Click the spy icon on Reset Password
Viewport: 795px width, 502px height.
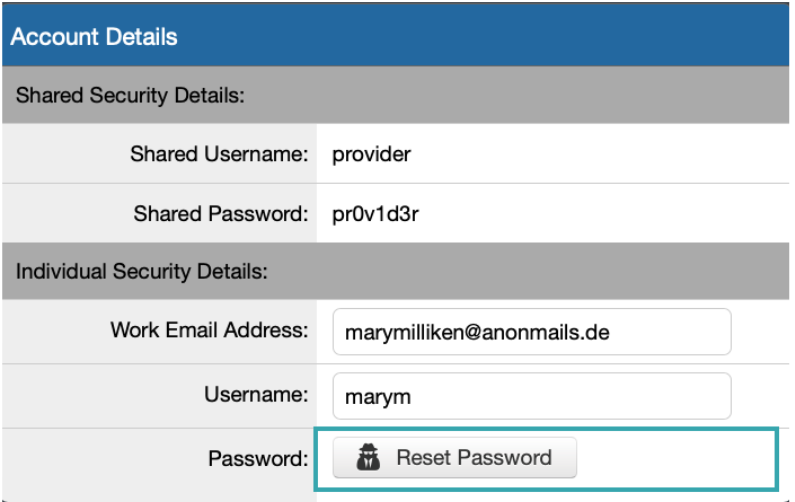[x=368, y=457]
